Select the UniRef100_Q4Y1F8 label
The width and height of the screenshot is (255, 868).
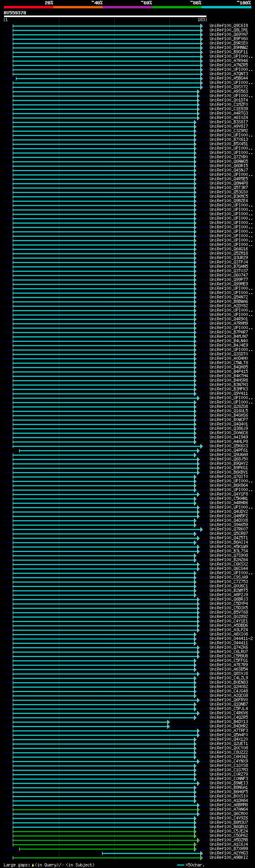pos(229,494)
